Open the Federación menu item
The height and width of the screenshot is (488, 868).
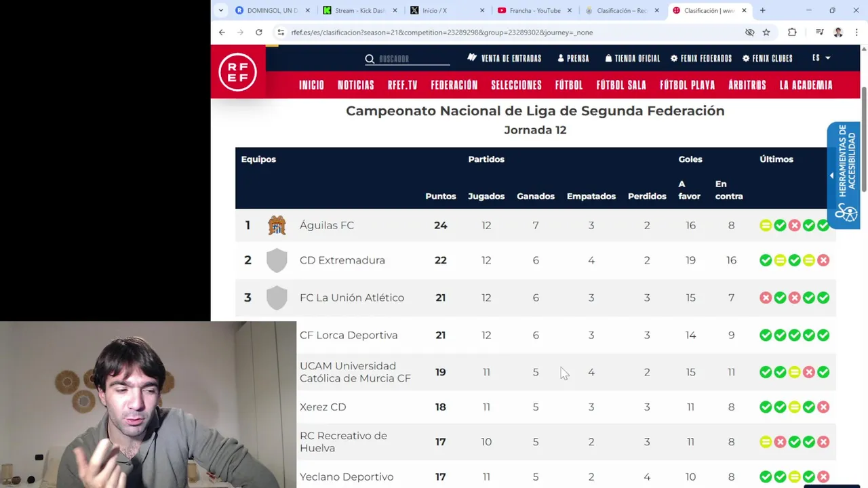pos(454,85)
